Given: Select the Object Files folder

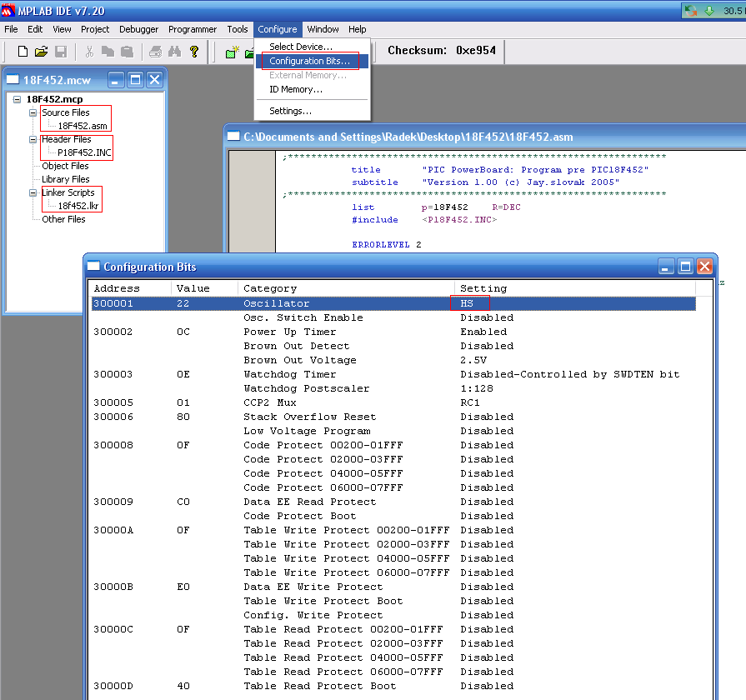Looking at the screenshot, I should tap(65, 166).
